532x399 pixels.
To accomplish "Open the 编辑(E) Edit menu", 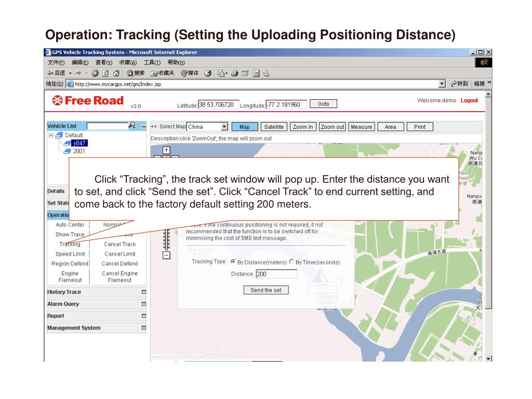I will 80,62.
